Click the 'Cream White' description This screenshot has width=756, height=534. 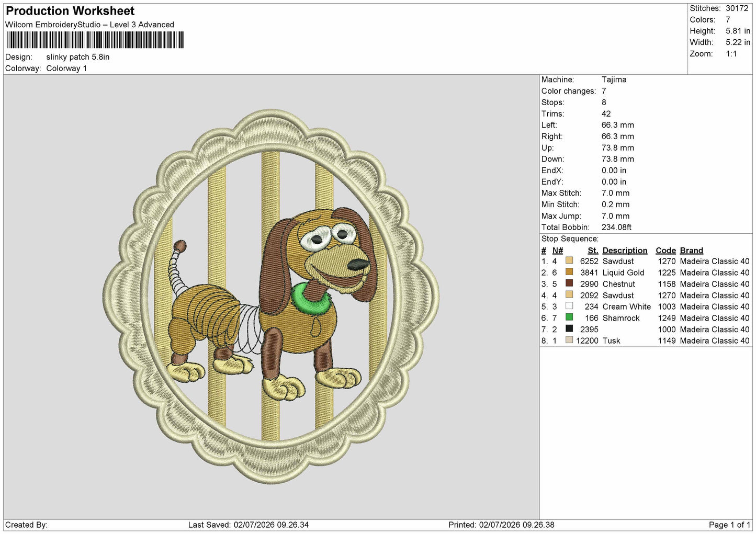(x=626, y=306)
